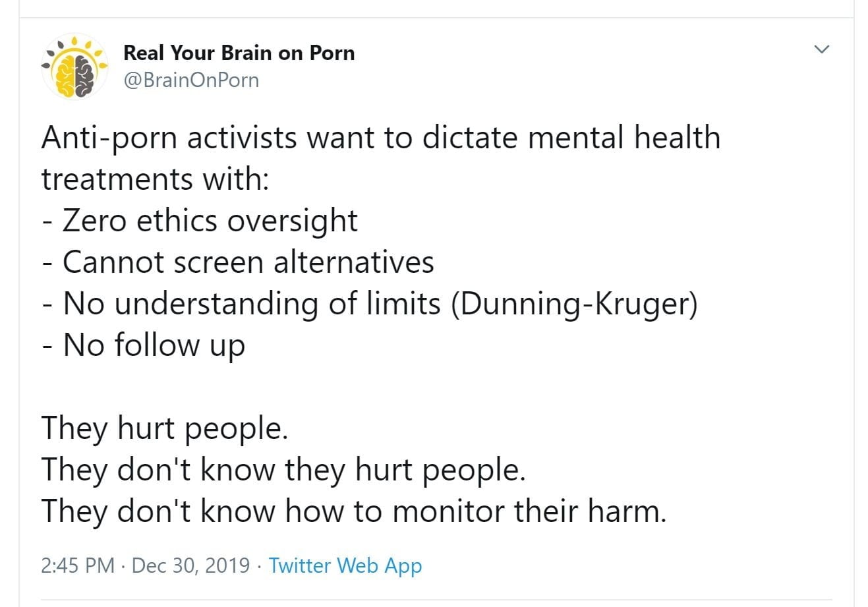Click the "treatments with:" line
The image size is (868, 607).
click(156, 179)
